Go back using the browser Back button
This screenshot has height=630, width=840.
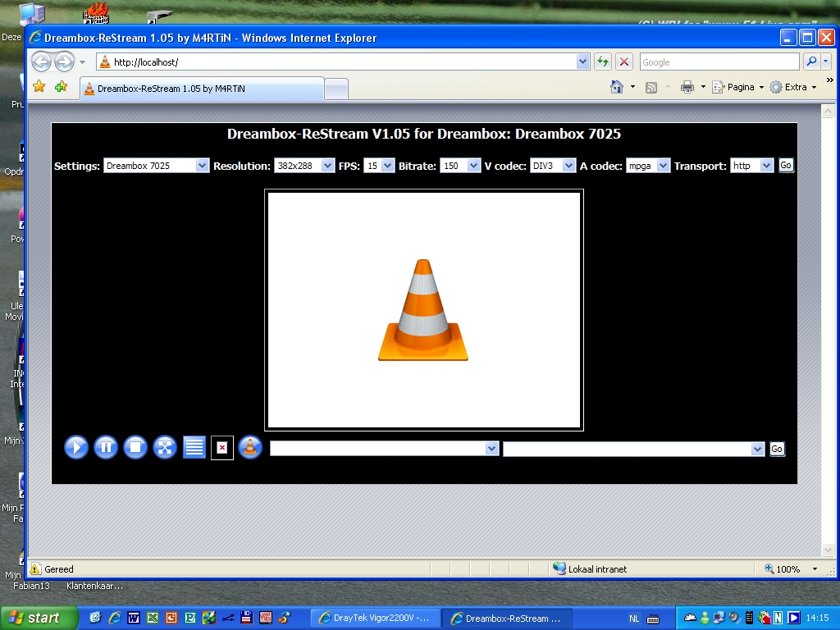coord(41,62)
